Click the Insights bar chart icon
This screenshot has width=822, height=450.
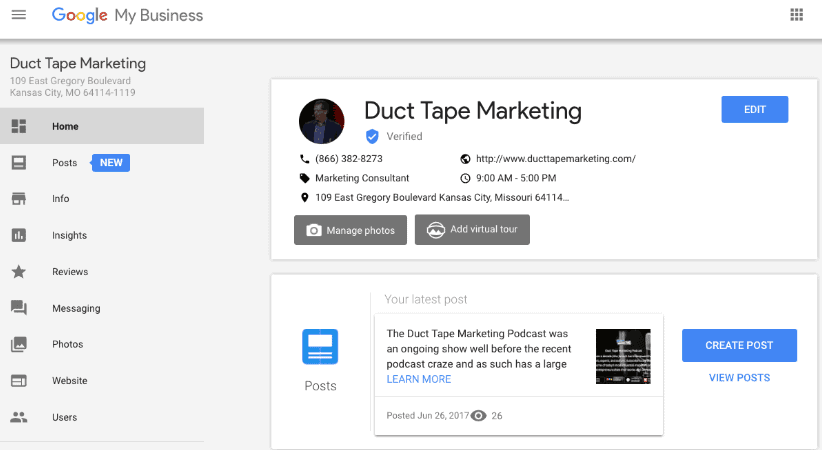(x=18, y=235)
